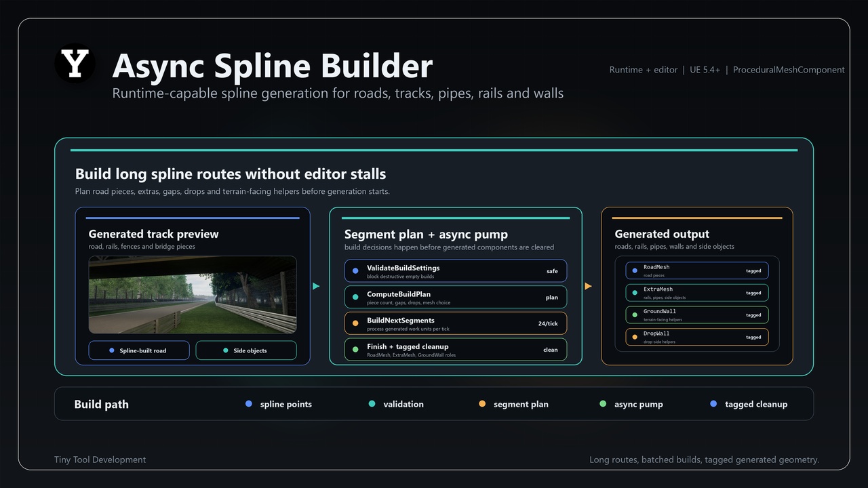Click the blue dot beside spline points
Image resolution: width=868 pixels, height=488 pixels.
click(x=249, y=404)
